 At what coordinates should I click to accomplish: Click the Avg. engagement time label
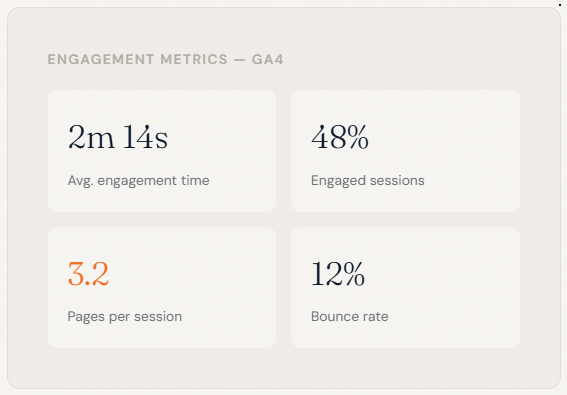pyautogui.click(x=138, y=180)
